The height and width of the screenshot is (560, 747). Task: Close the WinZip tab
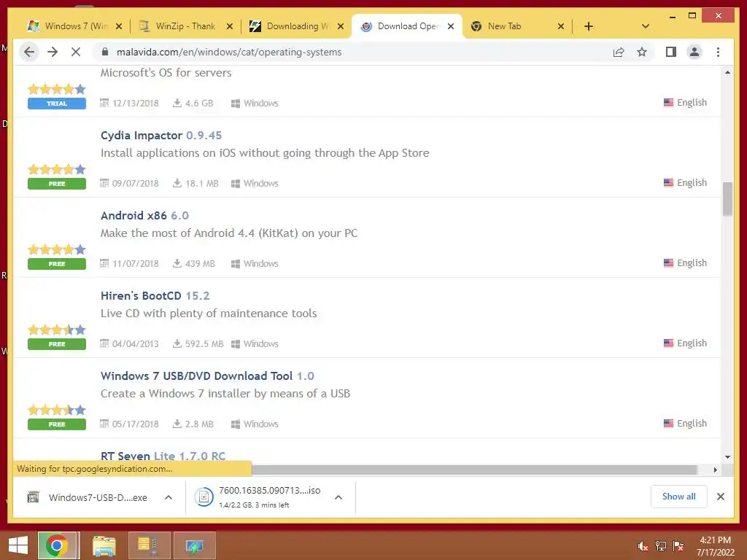coord(230,26)
